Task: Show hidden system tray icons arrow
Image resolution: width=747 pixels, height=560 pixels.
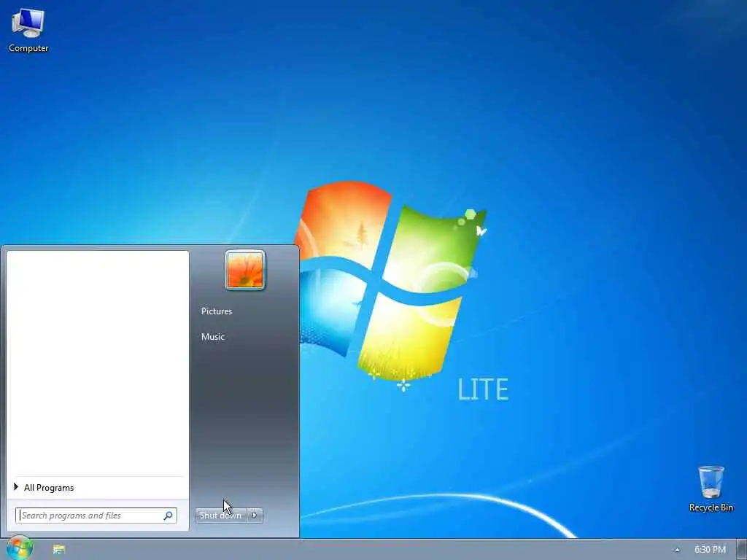Action: (x=677, y=550)
